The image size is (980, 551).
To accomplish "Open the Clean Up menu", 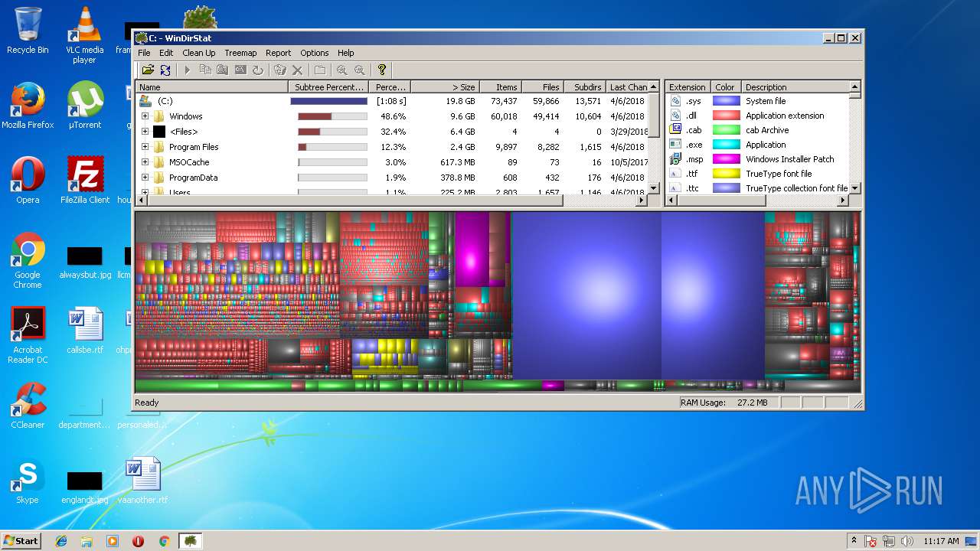I will coord(199,53).
